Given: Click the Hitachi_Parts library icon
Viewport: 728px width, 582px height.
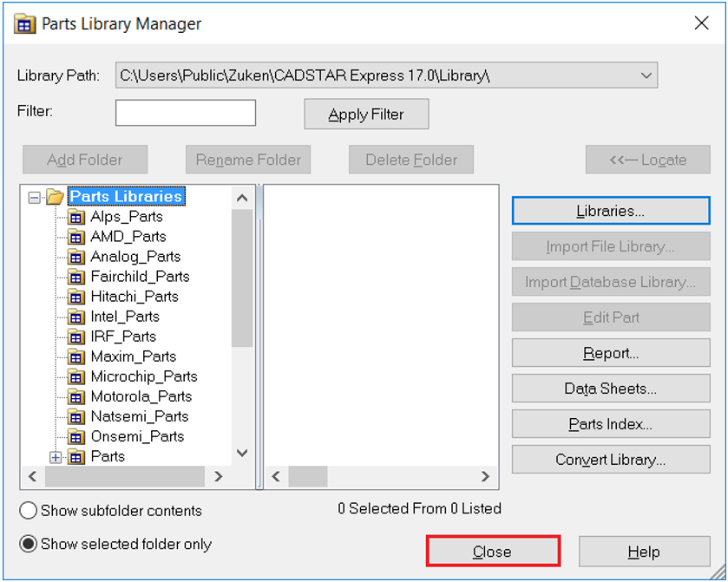Looking at the screenshot, I should pos(76,297).
